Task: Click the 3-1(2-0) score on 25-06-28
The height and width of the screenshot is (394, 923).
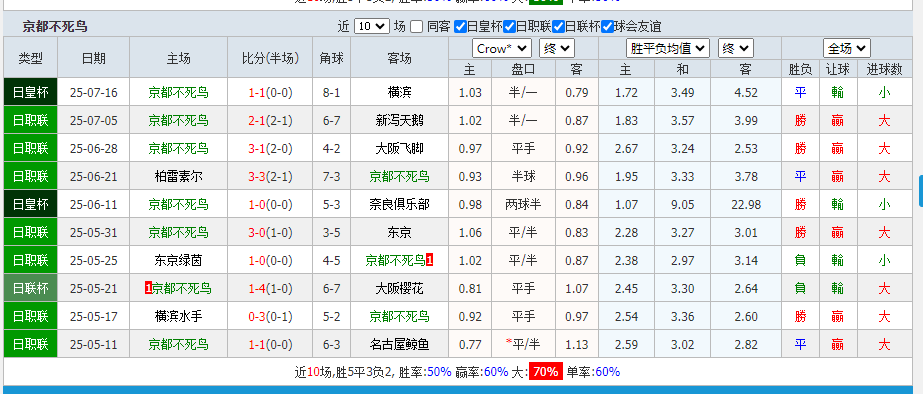Action: (x=270, y=148)
